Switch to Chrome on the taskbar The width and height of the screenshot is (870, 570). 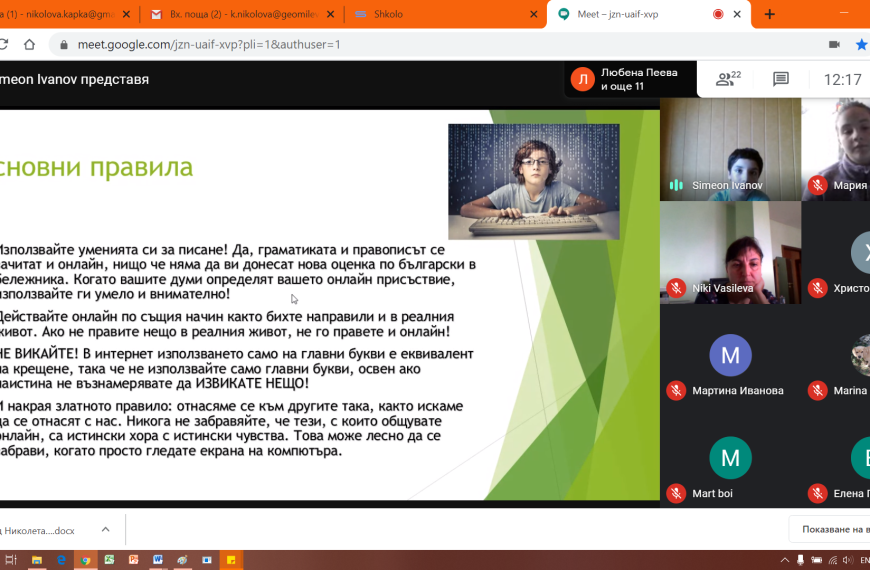point(85,560)
